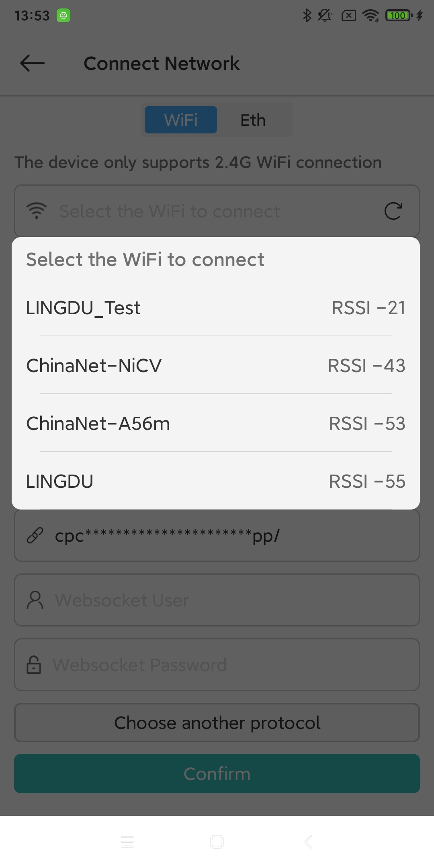This screenshot has height=868, width=434.
Task: Tap the Bluetooth status bar icon
Action: (x=307, y=16)
